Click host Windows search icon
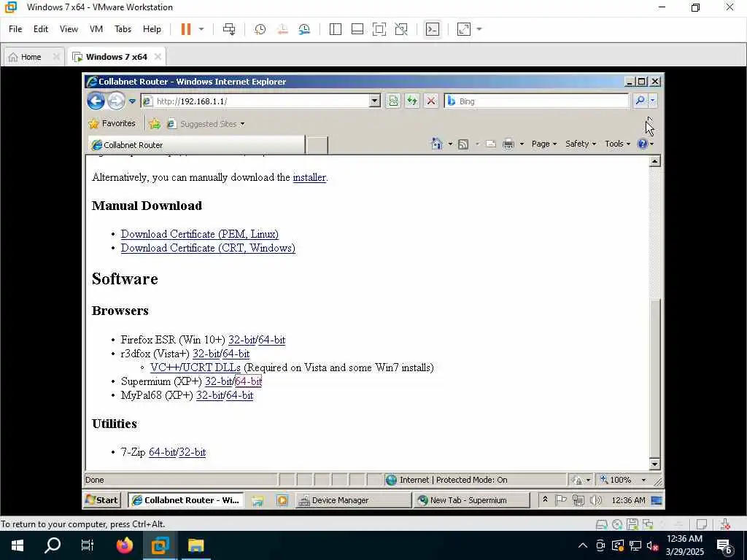This screenshot has height=560, width=747. (x=53, y=545)
